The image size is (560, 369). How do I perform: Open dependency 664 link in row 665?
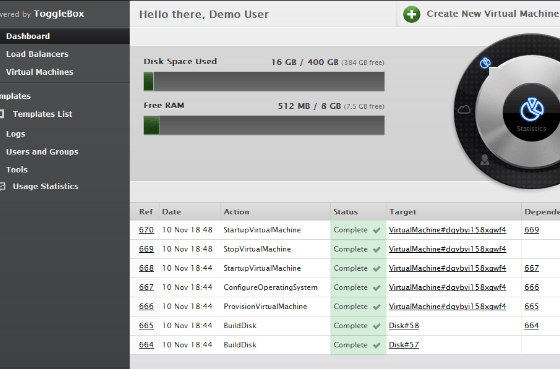coord(531,325)
